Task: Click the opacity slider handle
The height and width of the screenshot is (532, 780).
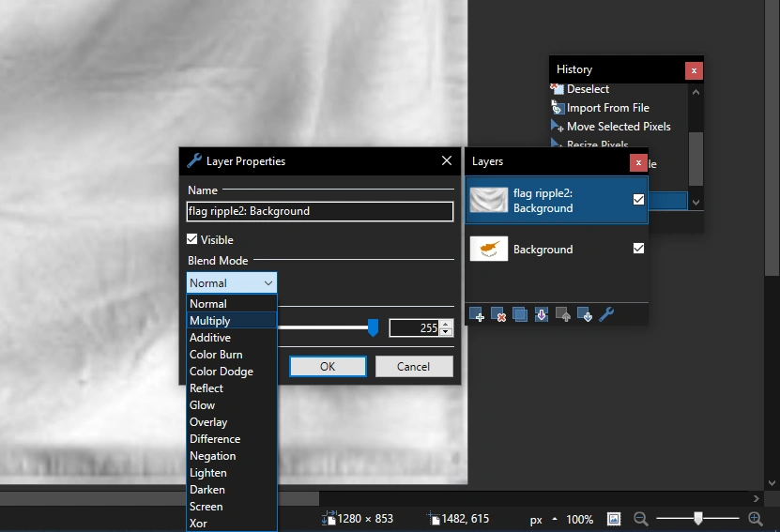Action: (373, 327)
